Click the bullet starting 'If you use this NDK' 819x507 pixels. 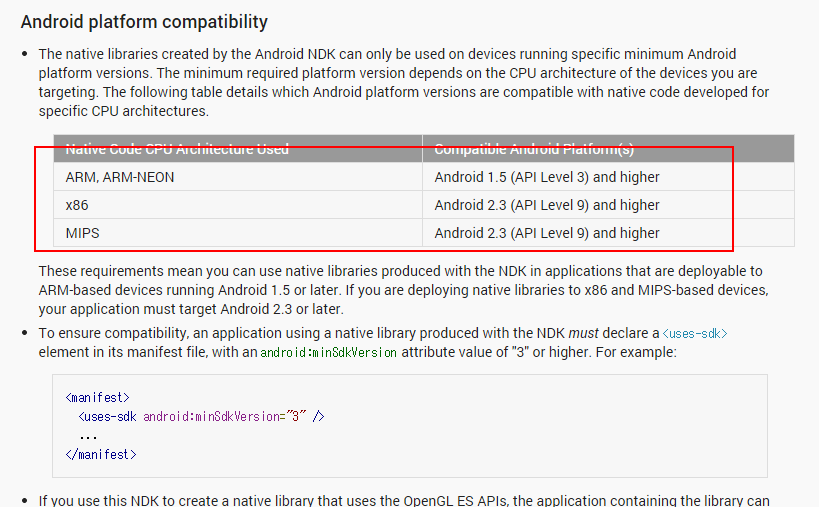(x=403, y=500)
